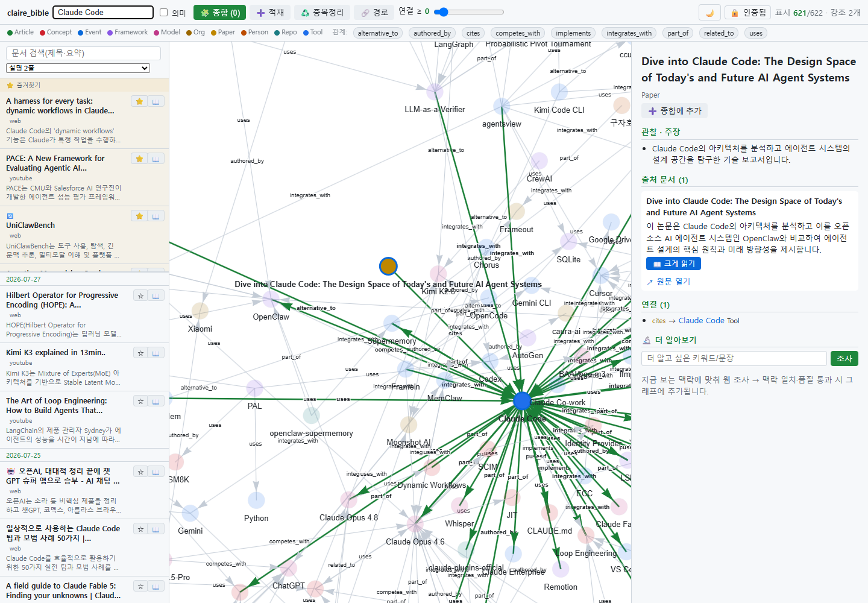The width and height of the screenshot is (868, 603).
Task: Open book reader for UniClawBench
Action: [156, 216]
